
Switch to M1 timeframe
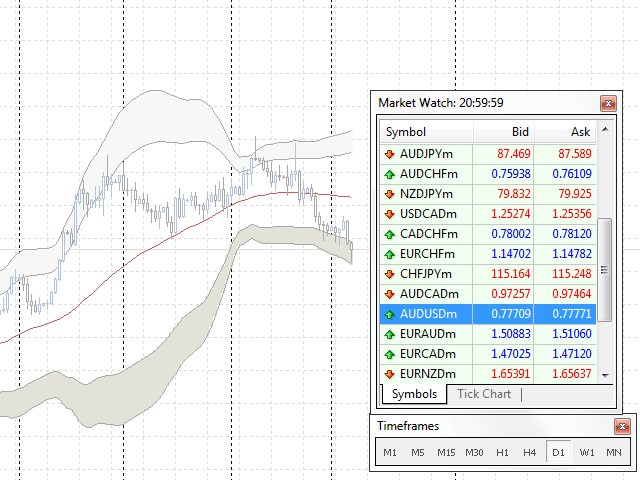point(389,453)
